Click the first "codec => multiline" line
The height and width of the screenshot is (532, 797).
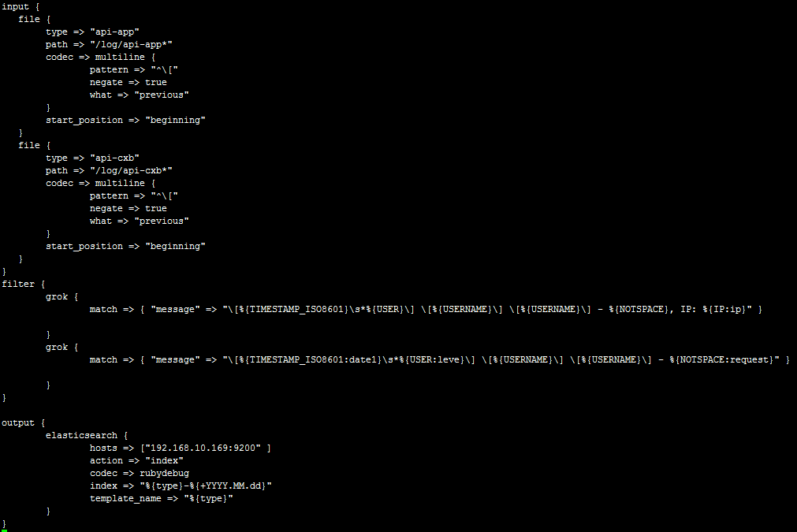[101, 57]
